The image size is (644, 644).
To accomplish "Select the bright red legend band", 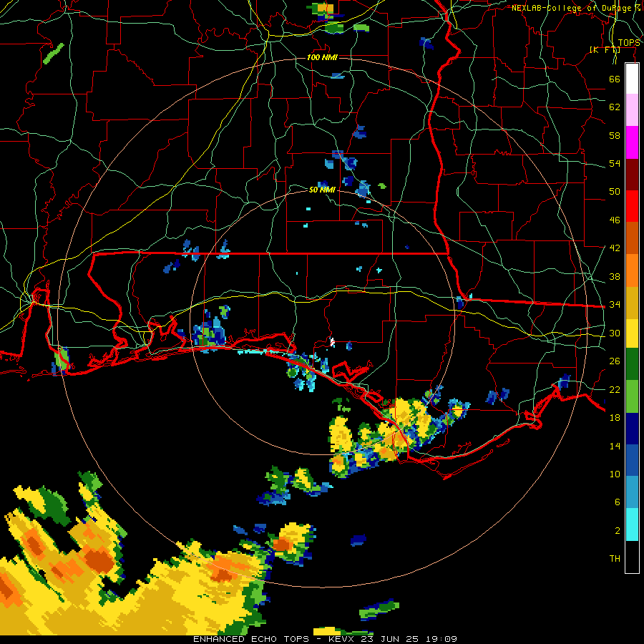I will (x=632, y=206).
